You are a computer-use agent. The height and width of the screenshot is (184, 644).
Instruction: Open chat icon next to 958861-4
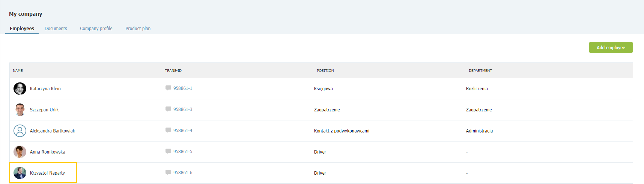[x=168, y=130]
